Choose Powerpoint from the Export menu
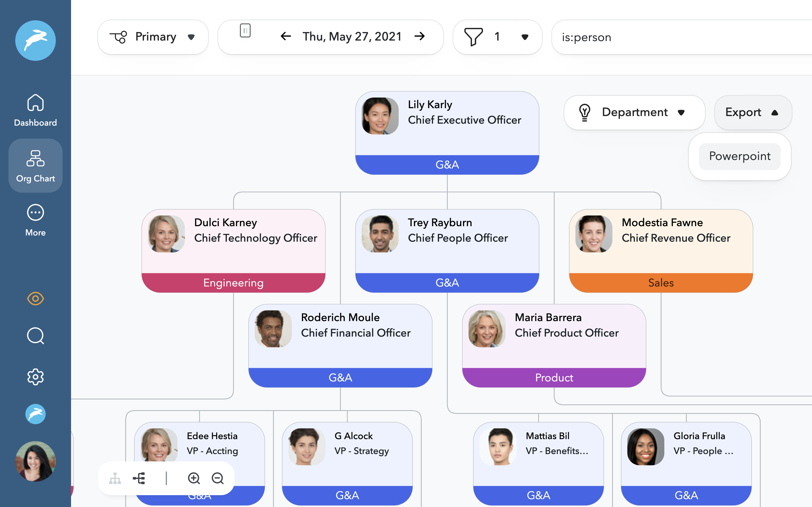The width and height of the screenshot is (812, 507). pyautogui.click(x=739, y=156)
